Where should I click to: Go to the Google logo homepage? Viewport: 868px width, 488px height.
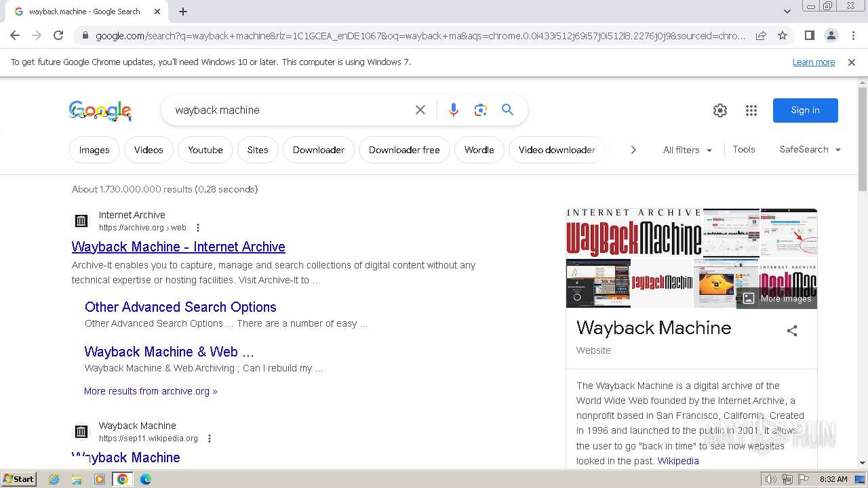point(100,110)
